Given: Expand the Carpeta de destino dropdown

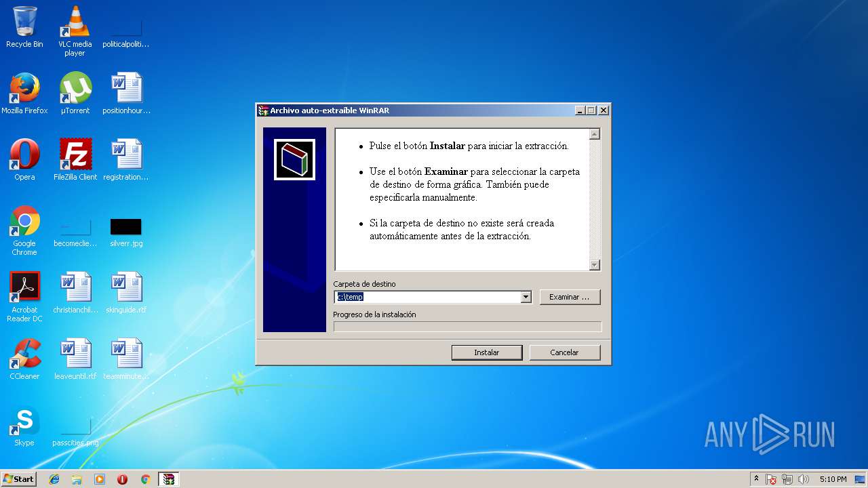Looking at the screenshot, I should click(526, 297).
